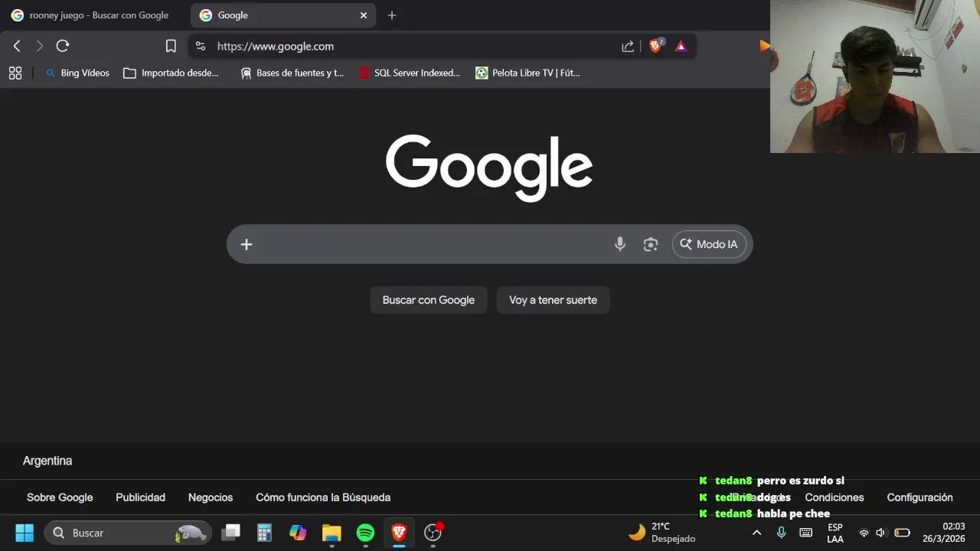980x551 pixels.
Task: Open Brave Shields lion icon
Action: click(655, 46)
